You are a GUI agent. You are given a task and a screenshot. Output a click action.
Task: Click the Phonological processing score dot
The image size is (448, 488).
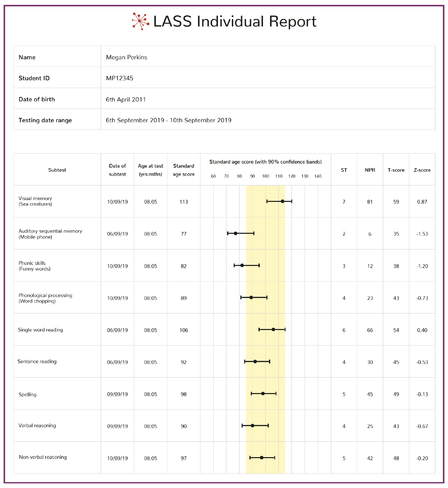pos(251,298)
